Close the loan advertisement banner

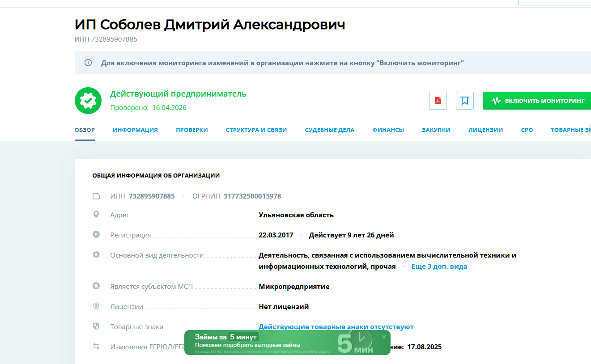pyautogui.click(x=384, y=337)
